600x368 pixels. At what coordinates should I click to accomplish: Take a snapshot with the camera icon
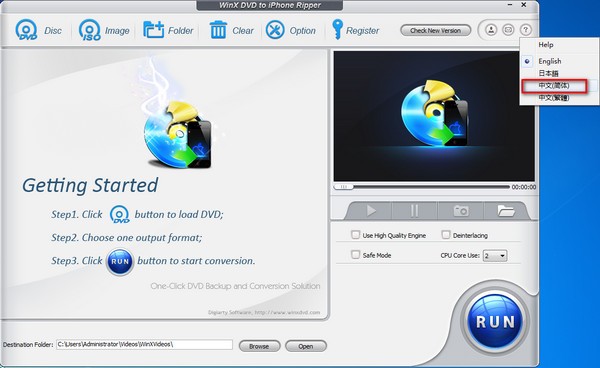click(461, 211)
